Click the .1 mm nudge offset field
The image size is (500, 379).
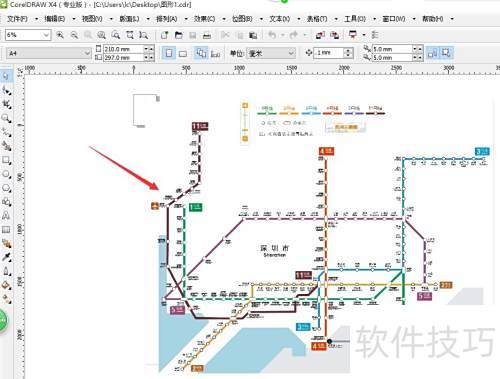tap(329, 53)
